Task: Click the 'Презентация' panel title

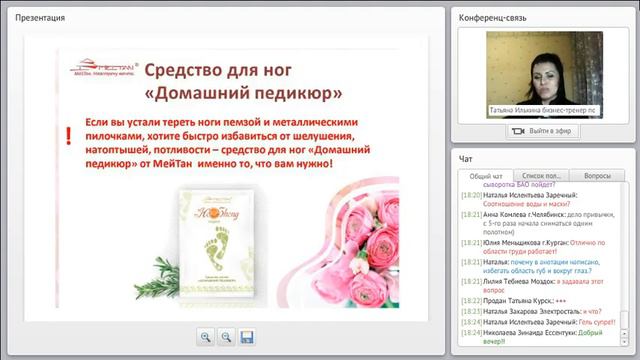Action: click(40, 18)
